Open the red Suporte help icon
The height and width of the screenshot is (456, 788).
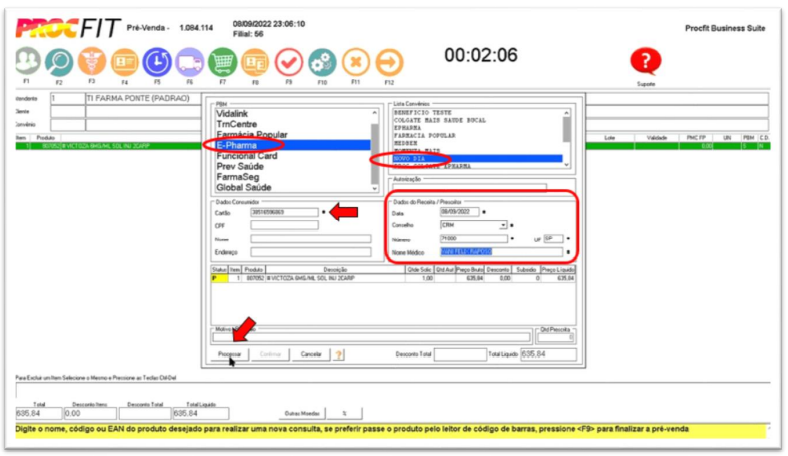point(646,61)
